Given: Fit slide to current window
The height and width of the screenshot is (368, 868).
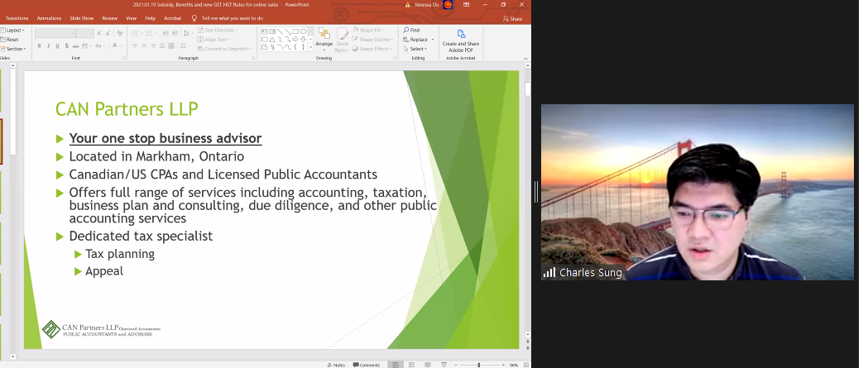Looking at the screenshot, I should (x=526, y=365).
